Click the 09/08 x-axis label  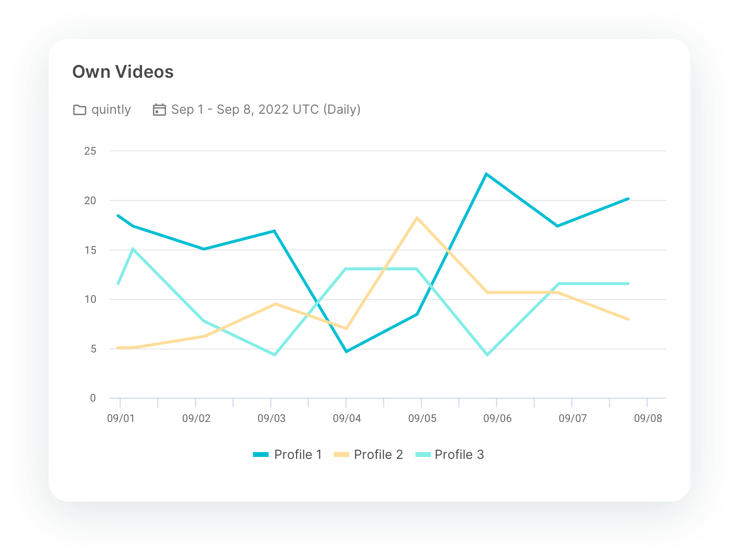coord(648,419)
